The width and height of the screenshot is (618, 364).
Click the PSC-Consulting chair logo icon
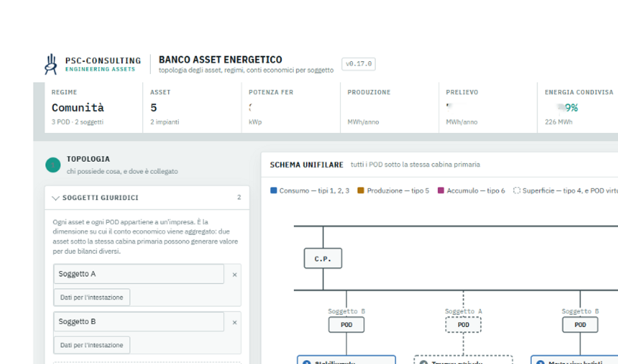(x=50, y=64)
